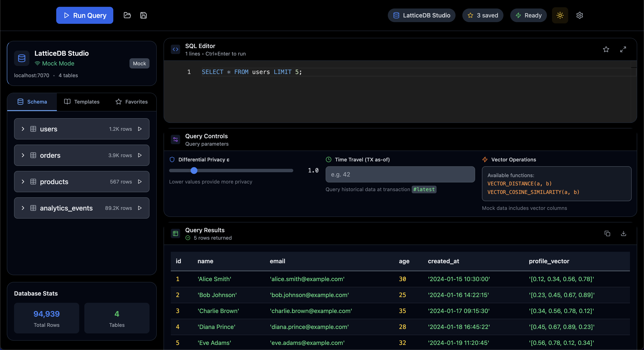Run the play icon on the orders table
The height and width of the screenshot is (350, 644).
(x=140, y=155)
